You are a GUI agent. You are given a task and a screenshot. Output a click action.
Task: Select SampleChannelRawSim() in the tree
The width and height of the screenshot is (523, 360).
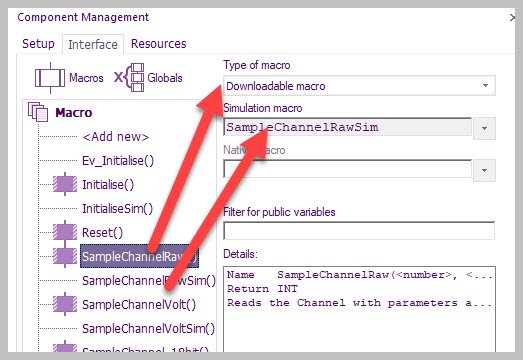tap(149, 281)
